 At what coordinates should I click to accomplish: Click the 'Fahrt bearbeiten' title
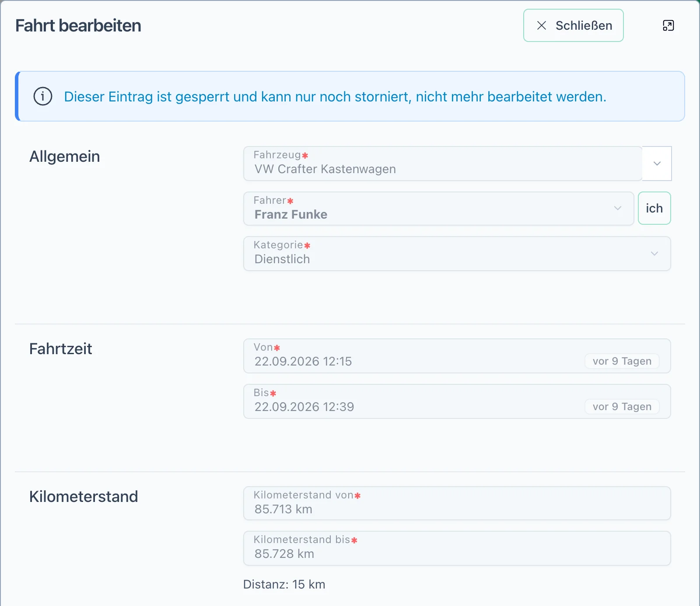(78, 26)
